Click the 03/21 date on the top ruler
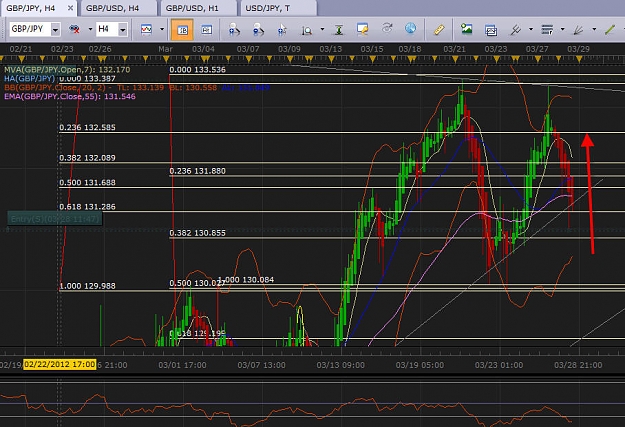 click(454, 49)
